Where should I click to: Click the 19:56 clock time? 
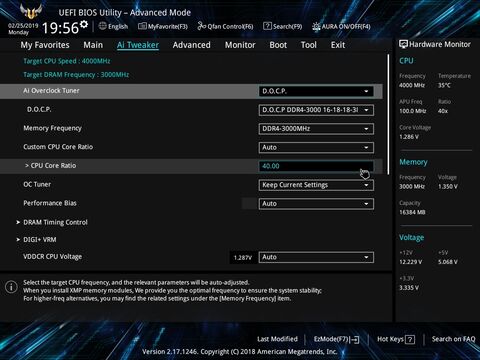60,28
